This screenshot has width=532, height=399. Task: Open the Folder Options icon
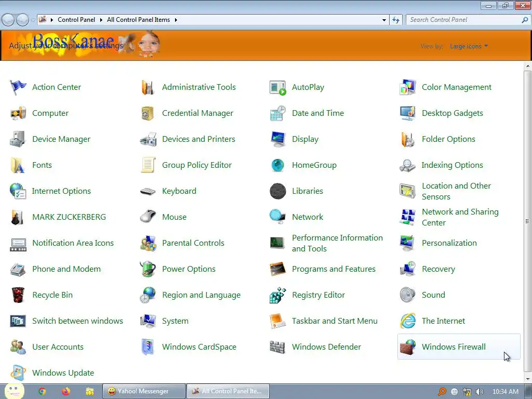[407, 139]
